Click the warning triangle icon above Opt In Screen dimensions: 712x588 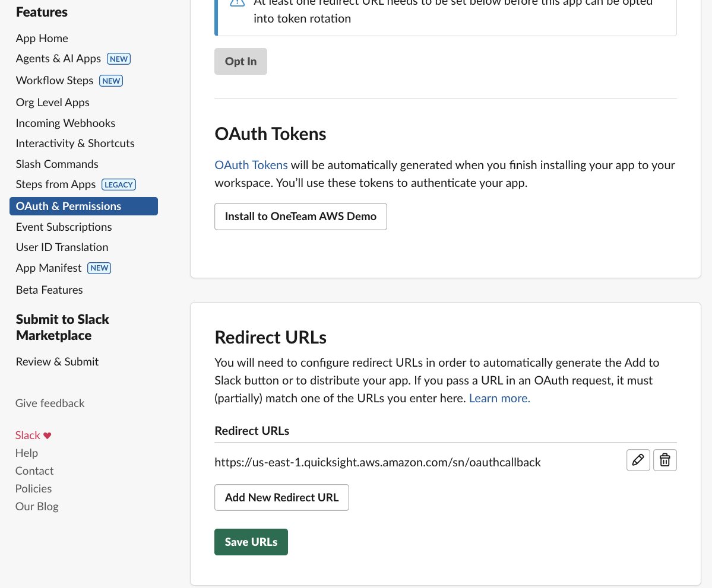point(237,4)
